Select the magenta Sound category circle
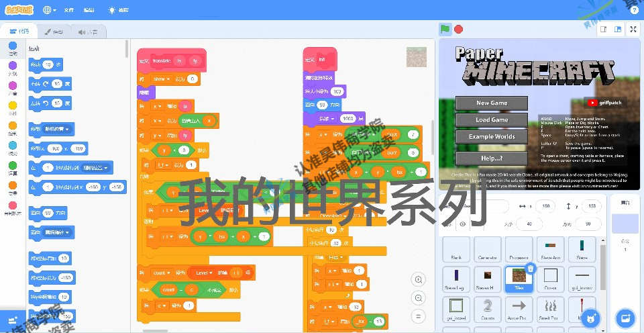Viewport: 644px width, 333px height. (x=13, y=85)
